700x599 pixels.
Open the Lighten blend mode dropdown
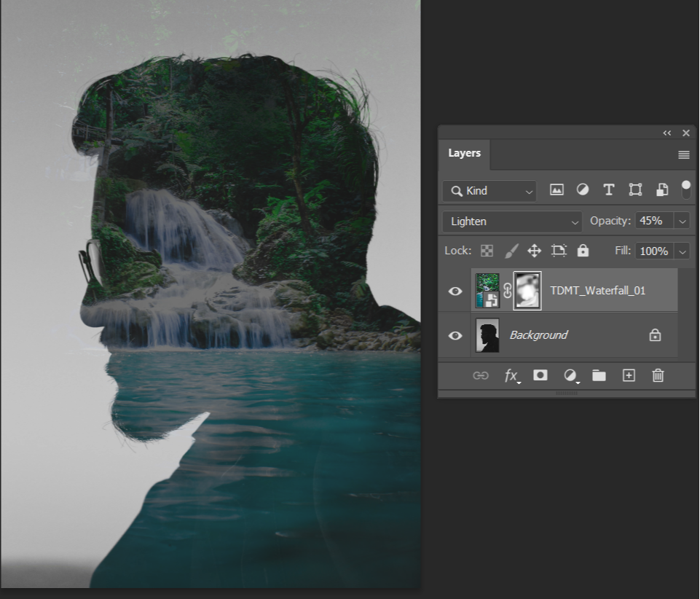pyautogui.click(x=512, y=222)
